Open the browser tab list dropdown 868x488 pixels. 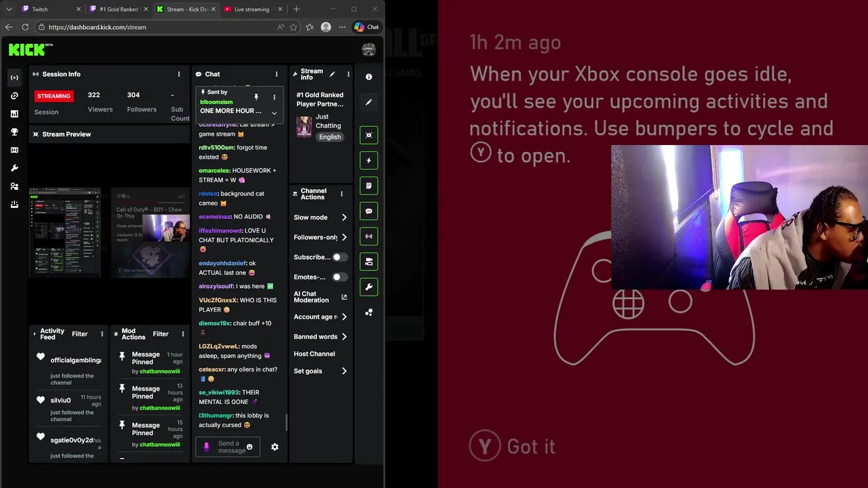(x=9, y=9)
